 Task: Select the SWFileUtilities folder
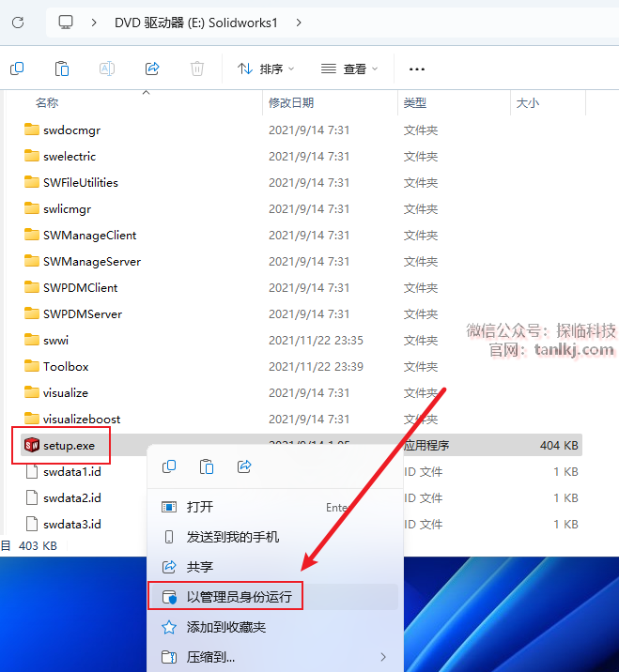click(71, 183)
